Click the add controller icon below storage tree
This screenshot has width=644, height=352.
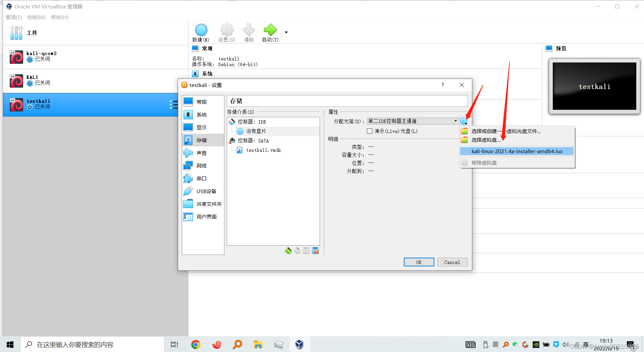tap(288, 251)
